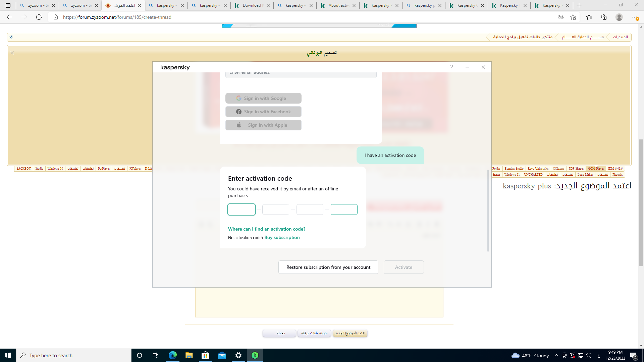This screenshot has width=644, height=362.
Task: Dismiss the forum banner with X
Action: 12,53
